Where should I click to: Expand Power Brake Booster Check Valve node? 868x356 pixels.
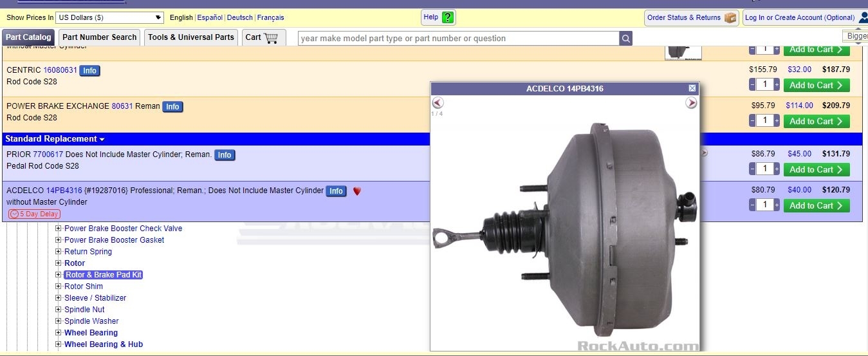[59, 229]
